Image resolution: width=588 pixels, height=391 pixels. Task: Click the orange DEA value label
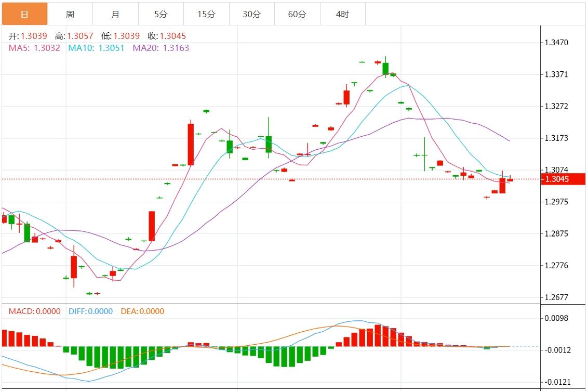click(142, 311)
